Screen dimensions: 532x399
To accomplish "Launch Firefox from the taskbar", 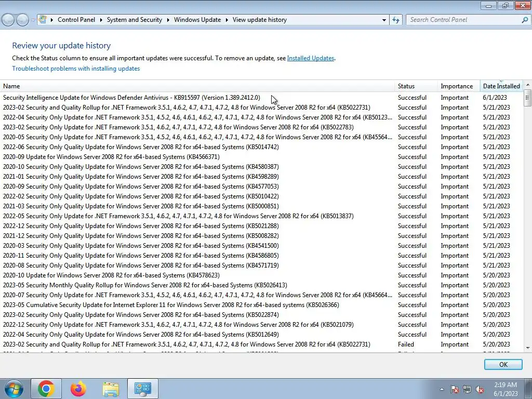I will [x=78, y=389].
